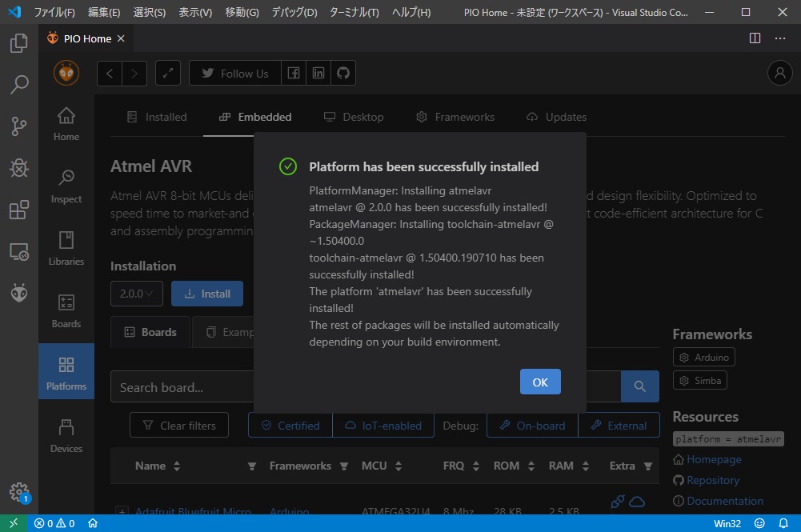The image size is (801, 532).
Task: Open the Extra column filter funnel
Action: point(647,466)
